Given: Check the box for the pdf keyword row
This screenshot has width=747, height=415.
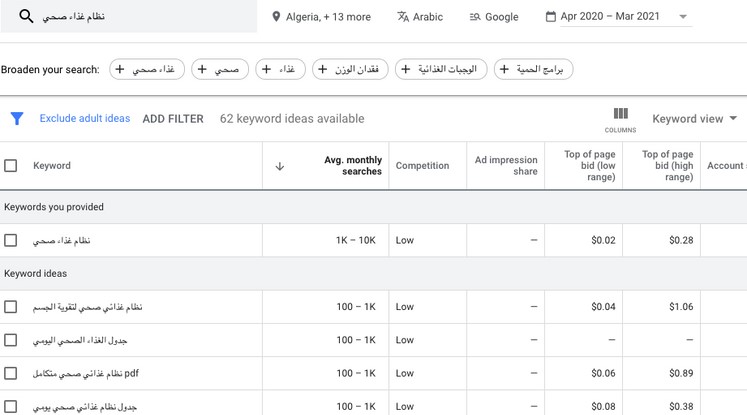Looking at the screenshot, I should coord(10,373).
